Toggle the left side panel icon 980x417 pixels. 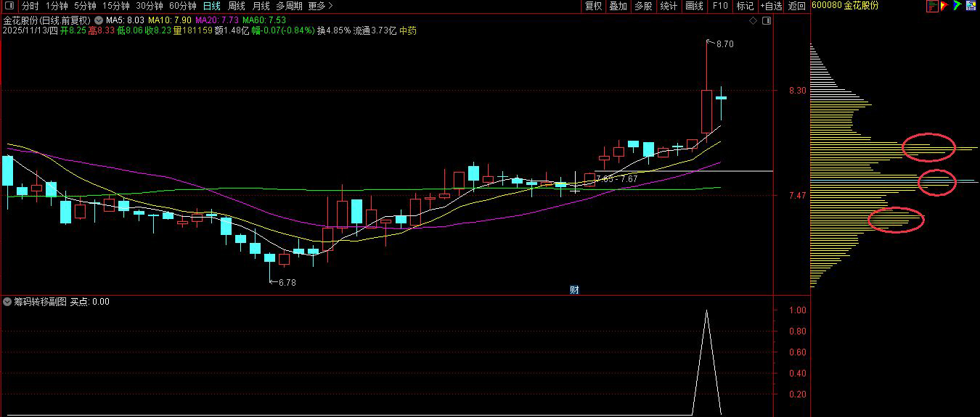[9, 6]
